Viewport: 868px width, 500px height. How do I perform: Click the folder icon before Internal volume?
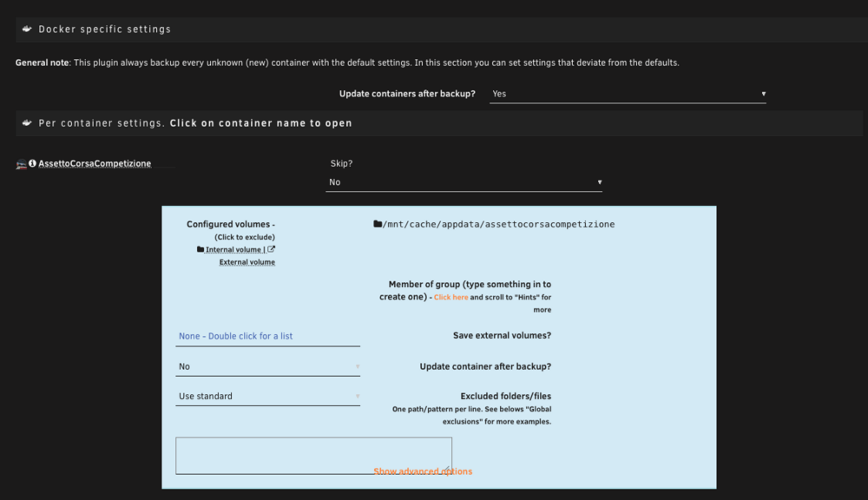click(201, 249)
